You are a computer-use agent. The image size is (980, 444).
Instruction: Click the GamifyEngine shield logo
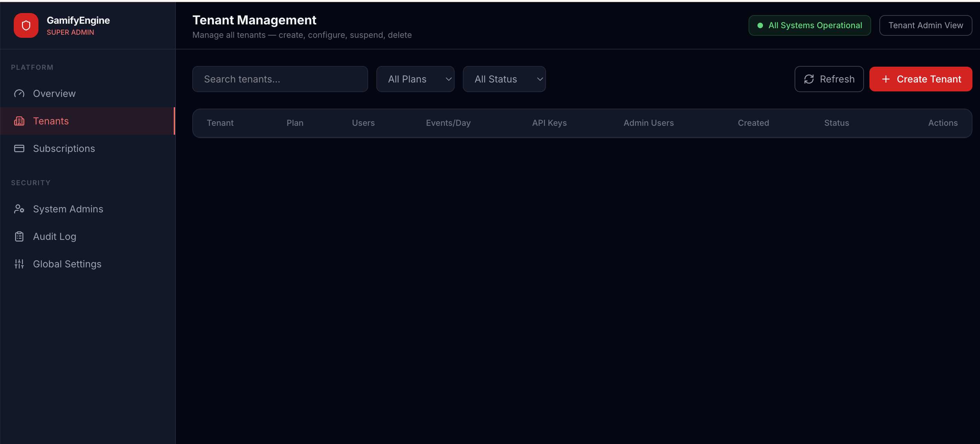coord(25,25)
